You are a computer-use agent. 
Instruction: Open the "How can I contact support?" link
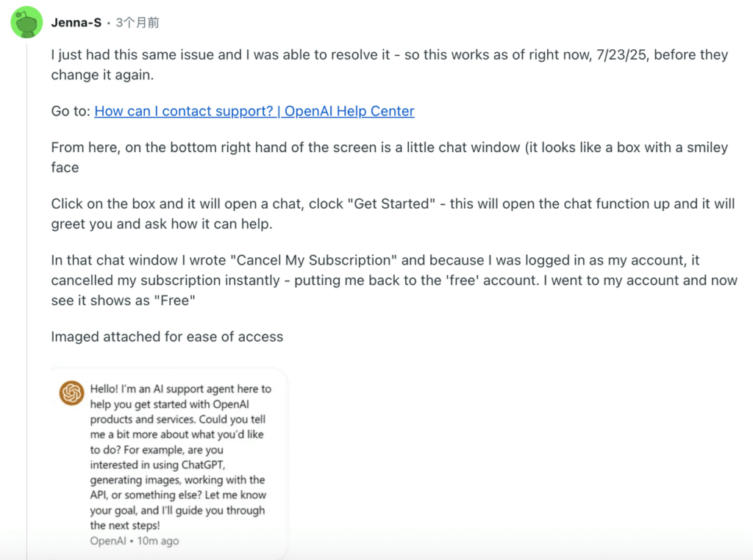(254, 111)
